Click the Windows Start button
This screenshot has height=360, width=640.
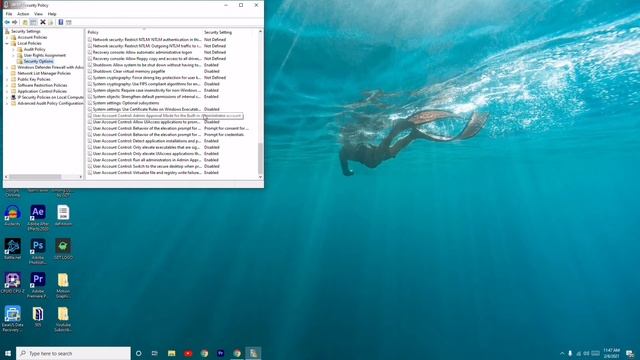[8, 353]
